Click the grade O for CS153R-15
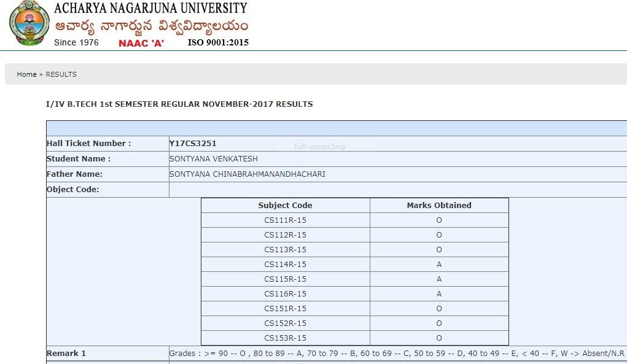Viewport: 627px width, 364px height. [x=439, y=338]
